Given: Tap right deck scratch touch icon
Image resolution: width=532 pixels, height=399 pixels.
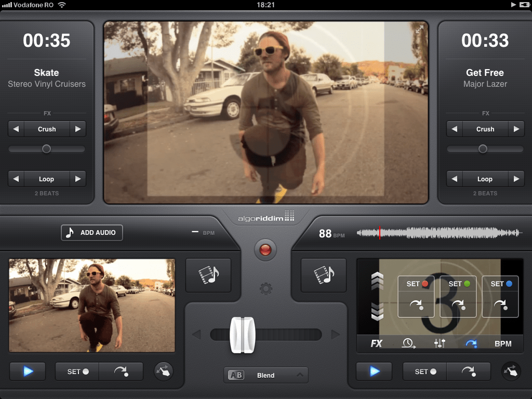Looking at the screenshot, I should click(x=511, y=371).
